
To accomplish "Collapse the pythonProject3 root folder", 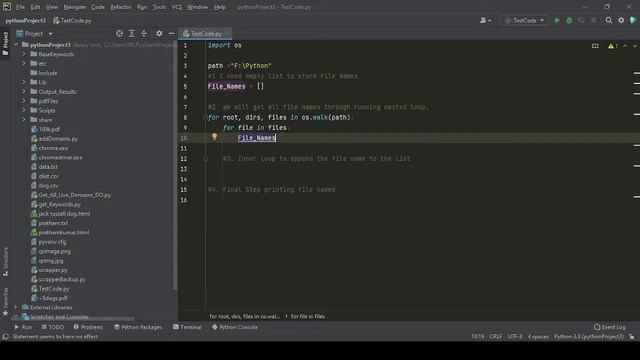I will tap(16, 45).
